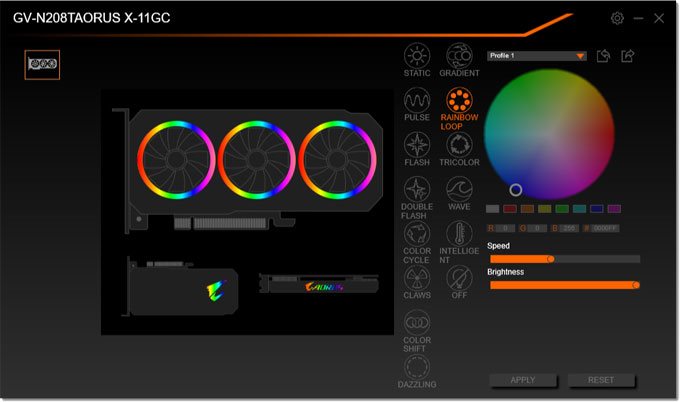Open settings with the gear icon
This screenshot has height=402, width=680.
click(617, 18)
